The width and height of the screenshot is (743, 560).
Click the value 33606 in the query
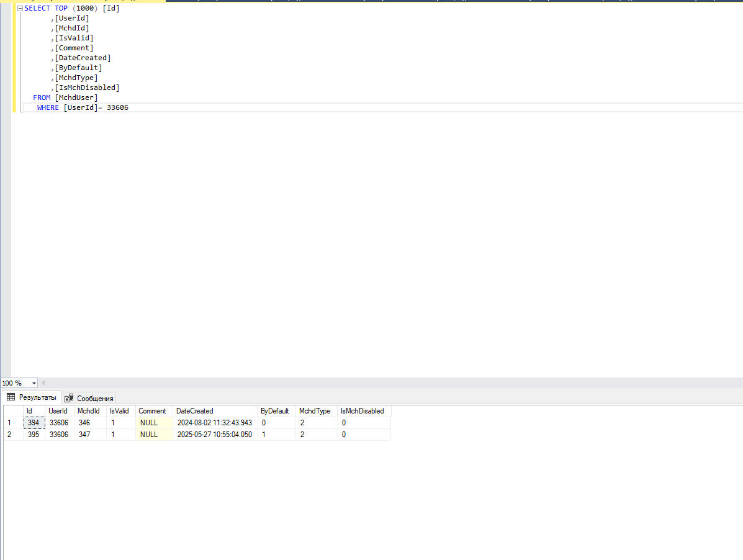[117, 107]
